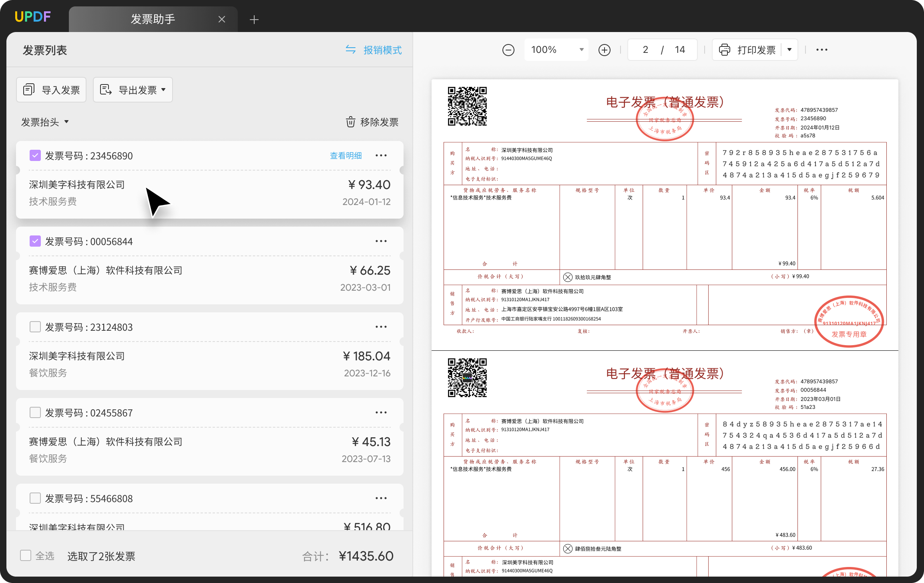Toggle the 全选 select-all checkbox

[26, 555]
